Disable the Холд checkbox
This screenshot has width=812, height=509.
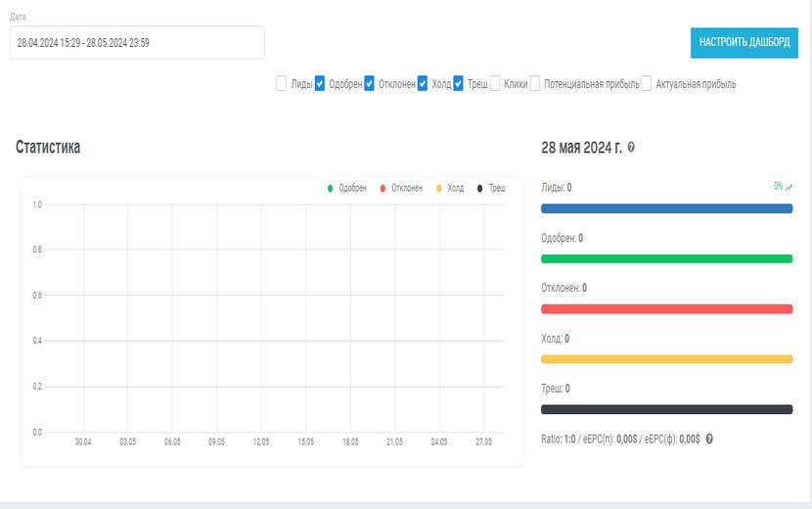click(423, 84)
